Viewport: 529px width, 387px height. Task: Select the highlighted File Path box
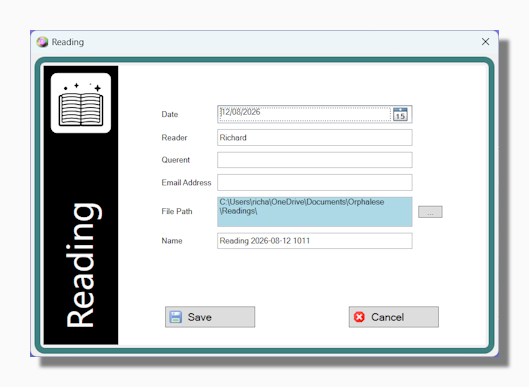tap(315, 212)
